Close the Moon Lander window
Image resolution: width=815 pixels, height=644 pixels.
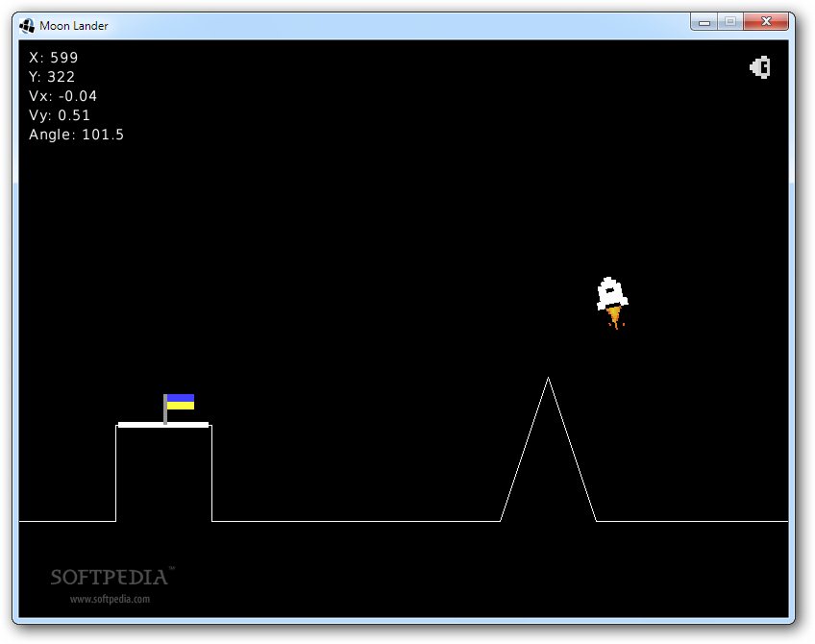point(766,22)
